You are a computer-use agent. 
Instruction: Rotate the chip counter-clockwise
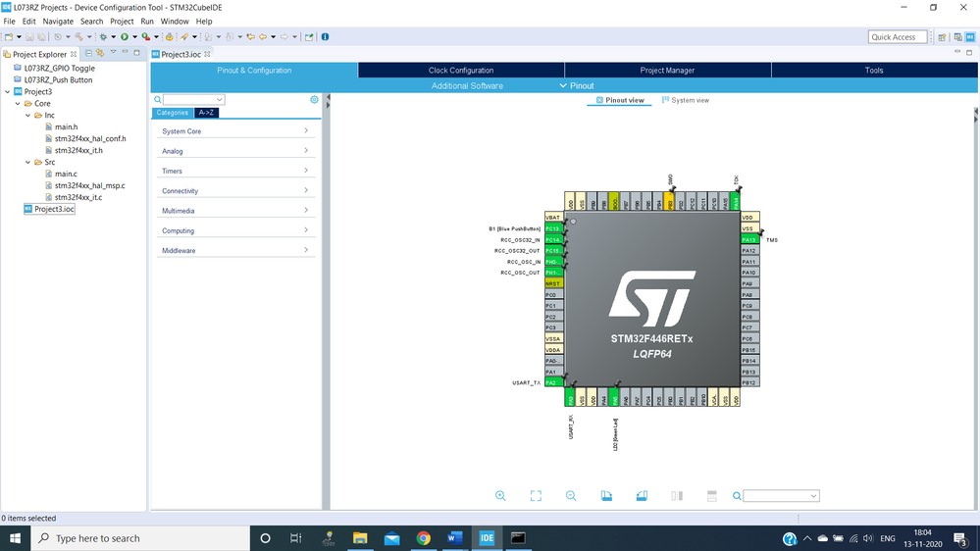point(642,496)
